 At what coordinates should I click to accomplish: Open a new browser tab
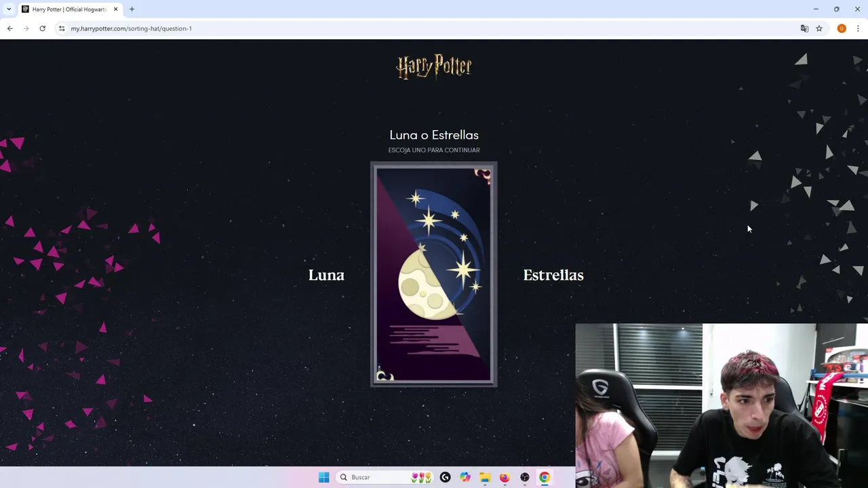pyautogui.click(x=132, y=9)
